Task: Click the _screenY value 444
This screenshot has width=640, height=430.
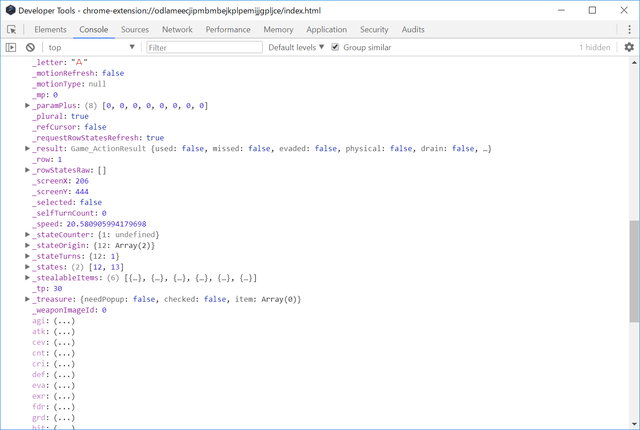Action: pyautogui.click(x=82, y=192)
